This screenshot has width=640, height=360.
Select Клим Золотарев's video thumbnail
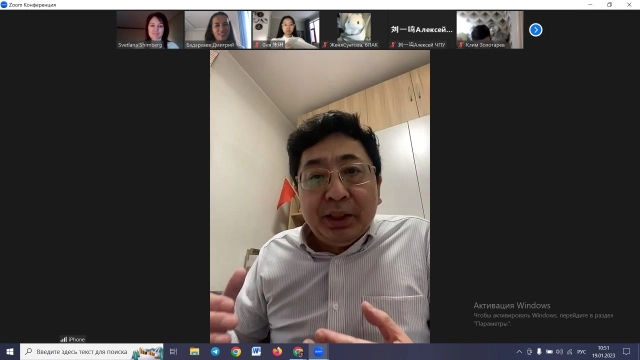pyautogui.click(x=490, y=30)
